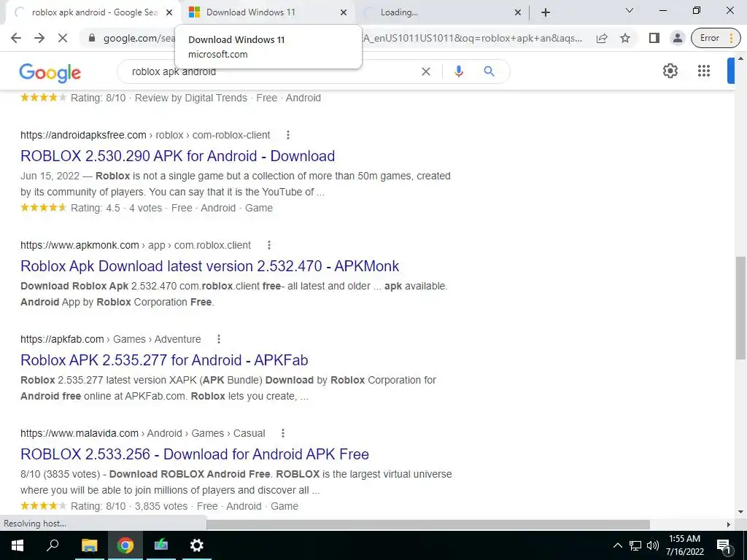Click the vertical scrollbar down arrow
Screen dimensions: 747x560
[740, 513]
